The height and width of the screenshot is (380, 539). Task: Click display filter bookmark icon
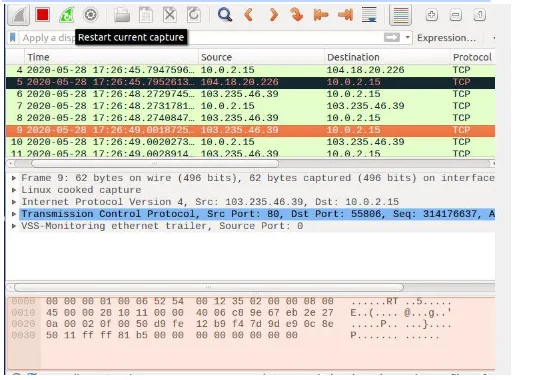coord(13,38)
